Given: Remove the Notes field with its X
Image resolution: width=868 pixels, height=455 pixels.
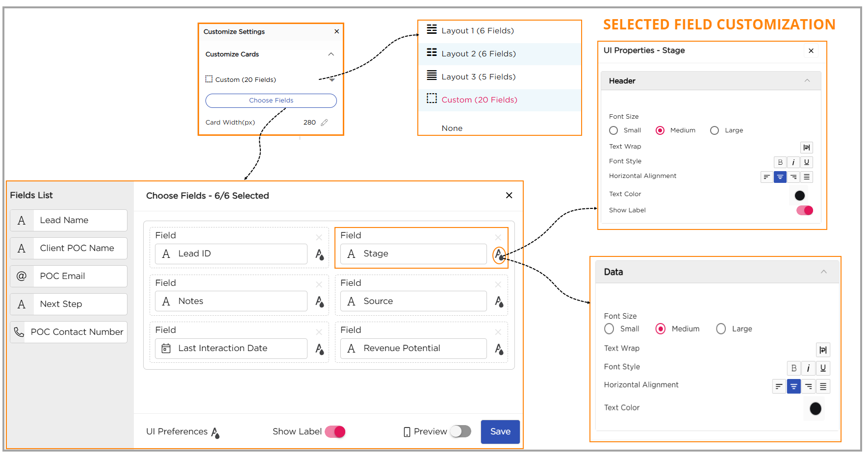Looking at the screenshot, I should (x=319, y=284).
